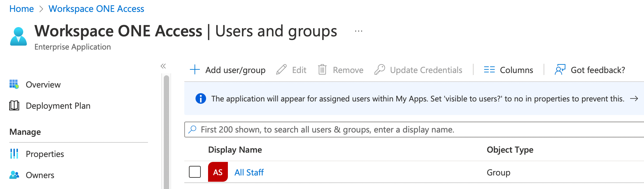Click the Overview grid icon in sidebar

pos(14,84)
